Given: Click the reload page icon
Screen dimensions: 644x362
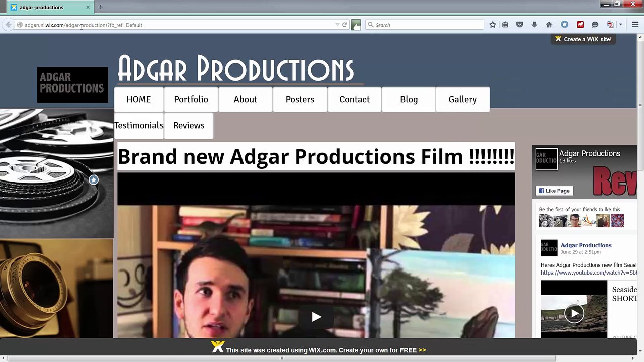Looking at the screenshot, I should click(x=345, y=25).
